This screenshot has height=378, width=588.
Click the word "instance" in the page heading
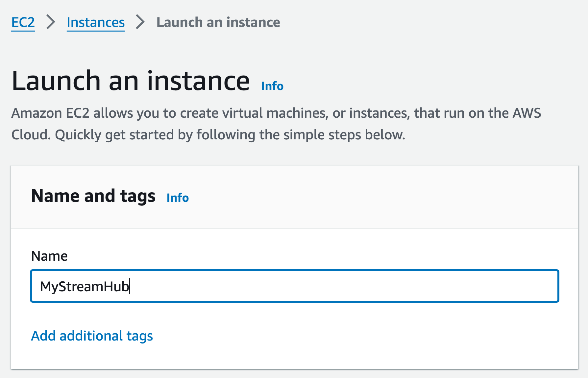(x=198, y=81)
